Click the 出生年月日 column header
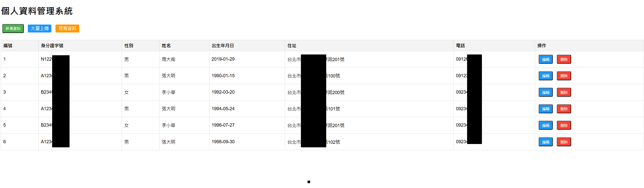 (223, 46)
